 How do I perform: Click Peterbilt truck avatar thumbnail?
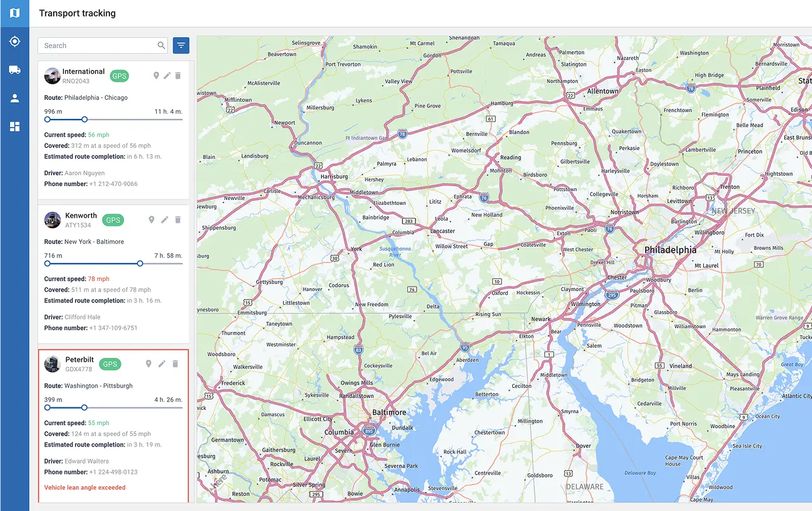click(x=52, y=364)
